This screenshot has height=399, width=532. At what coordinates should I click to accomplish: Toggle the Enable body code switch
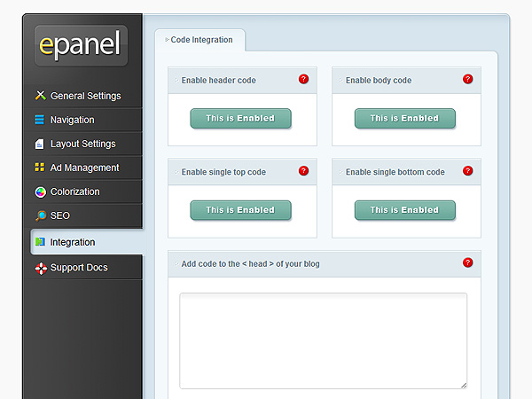point(405,119)
